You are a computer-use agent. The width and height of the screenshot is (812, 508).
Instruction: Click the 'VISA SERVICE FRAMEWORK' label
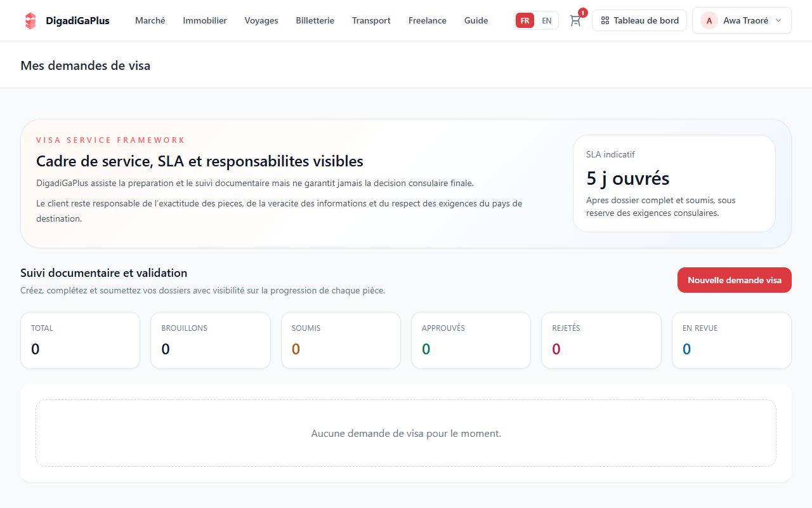click(x=110, y=140)
